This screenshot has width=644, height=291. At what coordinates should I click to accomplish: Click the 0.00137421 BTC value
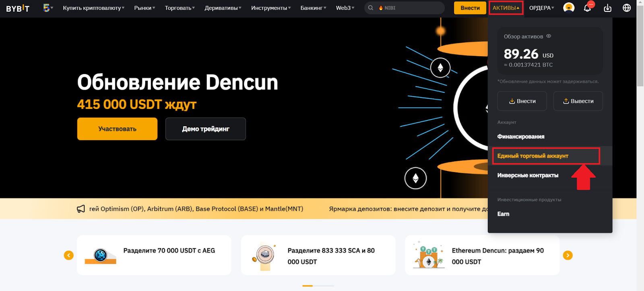528,65
